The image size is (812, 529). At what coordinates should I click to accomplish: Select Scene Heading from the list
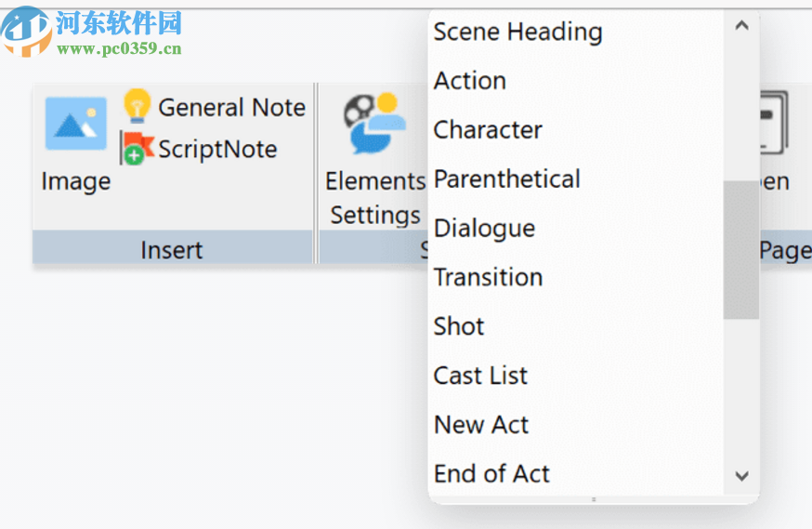[517, 32]
